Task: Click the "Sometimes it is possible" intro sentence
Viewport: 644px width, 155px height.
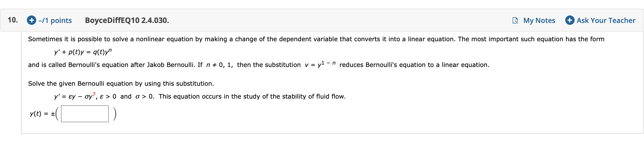Action: (x=316, y=39)
